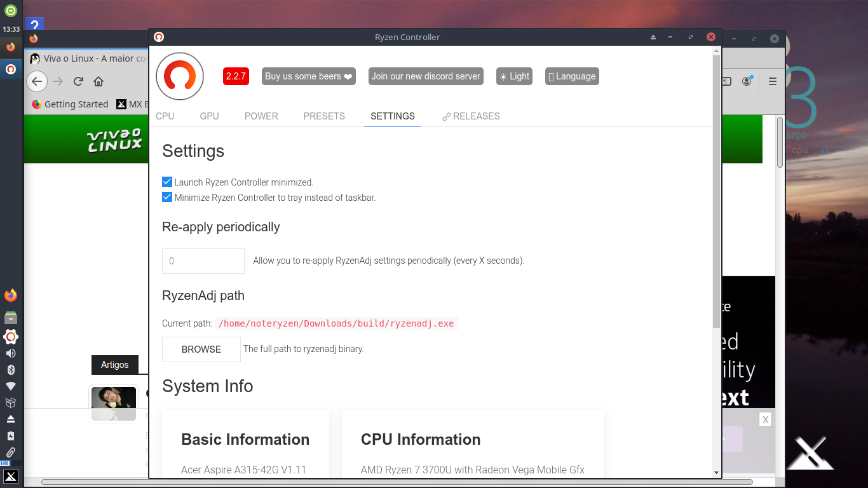868x488 pixels.
Task: Open the MX Linux start menu
Action: point(11,477)
